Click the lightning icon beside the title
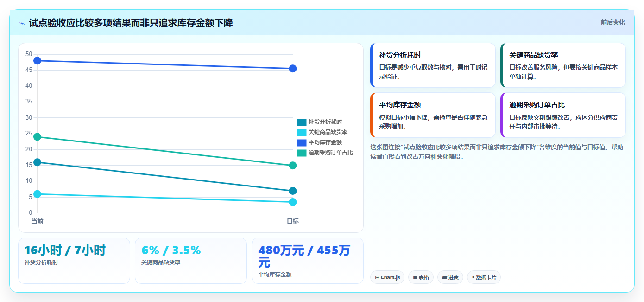This screenshot has width=644, height=302. pyautogui.click(x=22, y=23)
